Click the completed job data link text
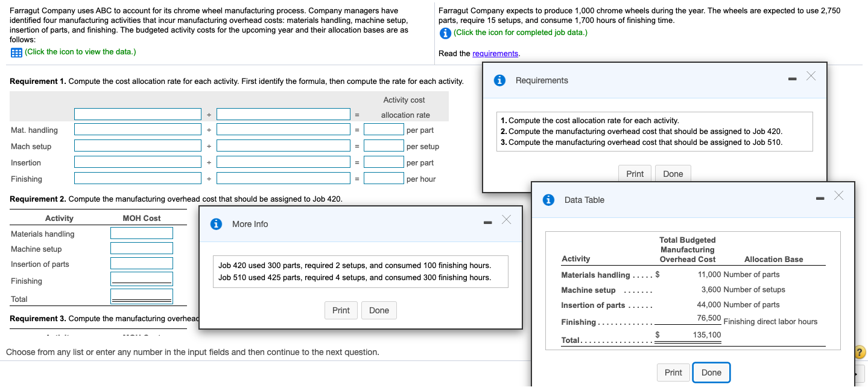The height and width of the screenshot is (387, 868). coord(521,33)
